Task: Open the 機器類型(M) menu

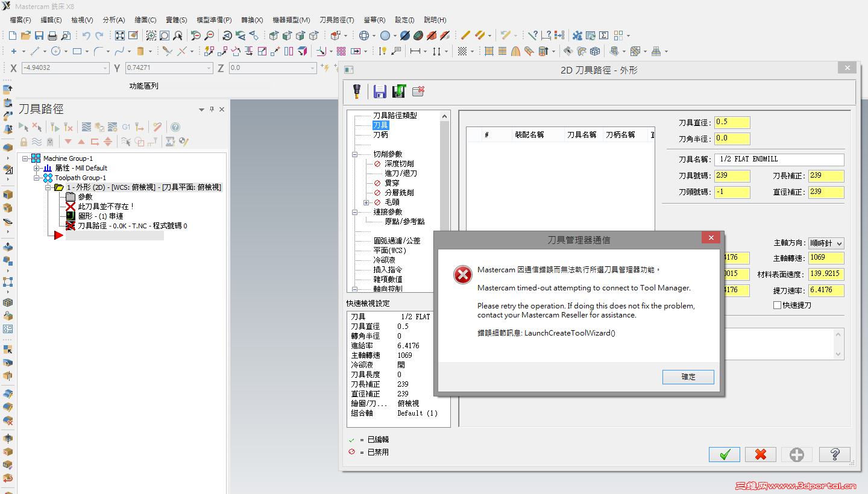Action: tap(291, 20)
